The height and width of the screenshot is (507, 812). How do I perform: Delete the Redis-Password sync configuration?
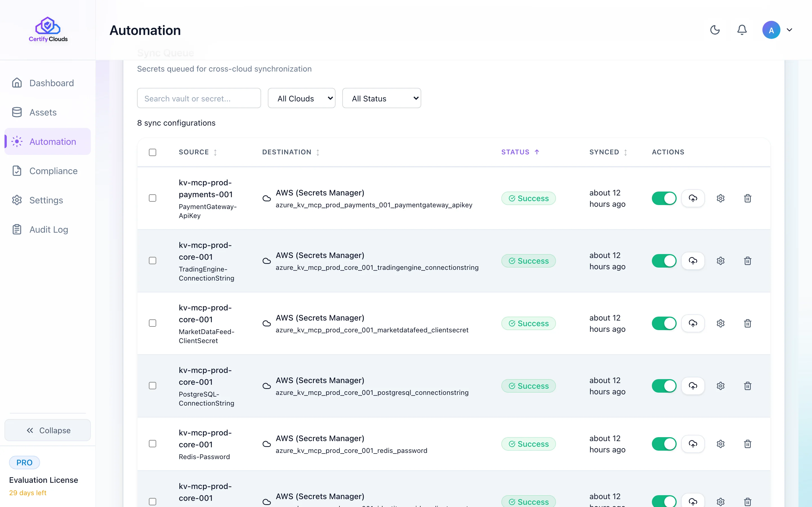coord(748,444)
